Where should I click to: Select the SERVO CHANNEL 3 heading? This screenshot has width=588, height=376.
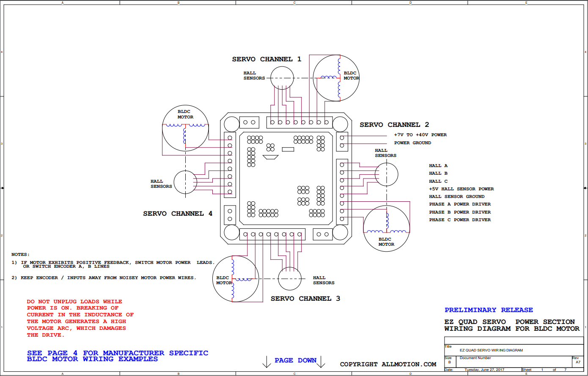pyautogui.click(x=305, y=299)
